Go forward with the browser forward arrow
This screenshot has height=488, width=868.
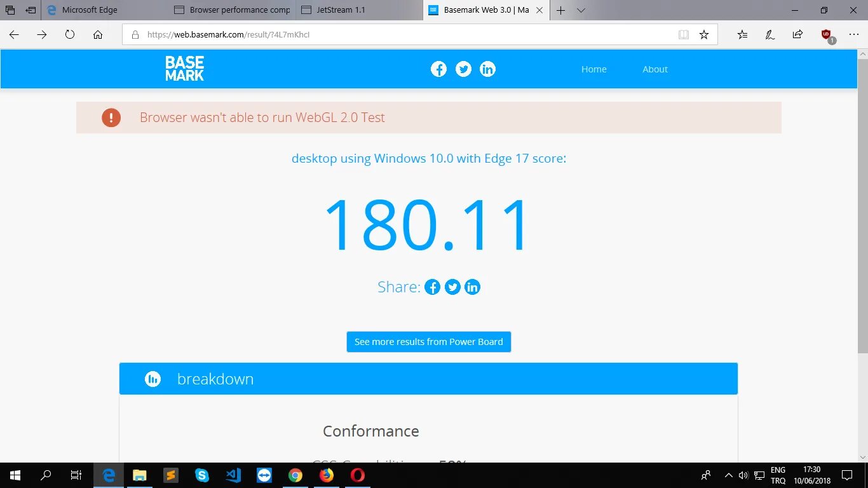click(42, 35)
